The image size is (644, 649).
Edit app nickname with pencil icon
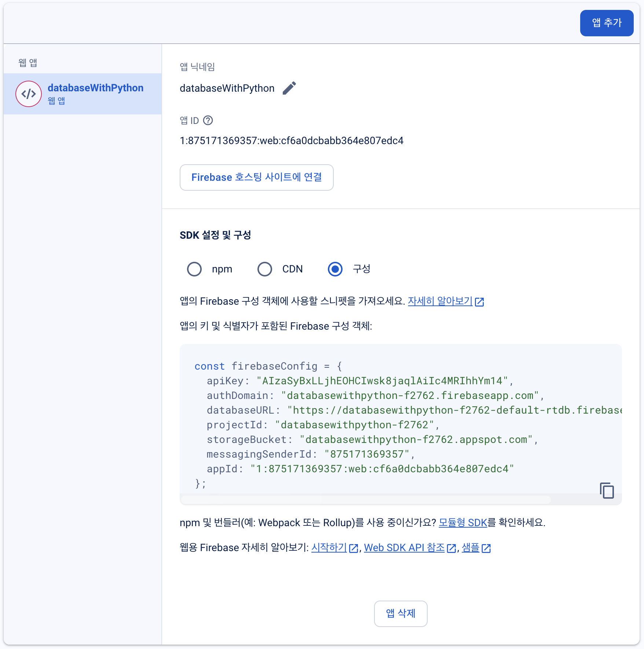(289, 88)
